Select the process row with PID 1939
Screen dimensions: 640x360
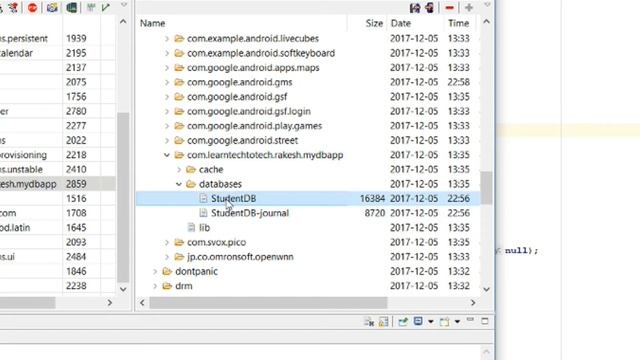point(58,38)
